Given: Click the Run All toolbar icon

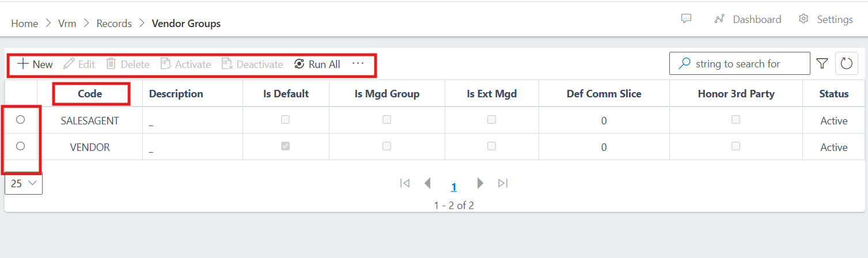Looking at the screenshot, I should (x=299, y=64).
